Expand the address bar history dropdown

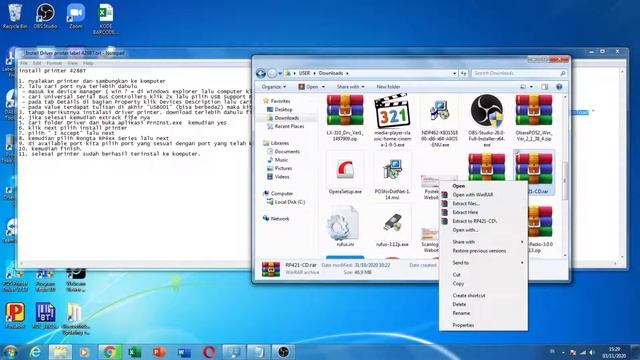pos(454,73)
